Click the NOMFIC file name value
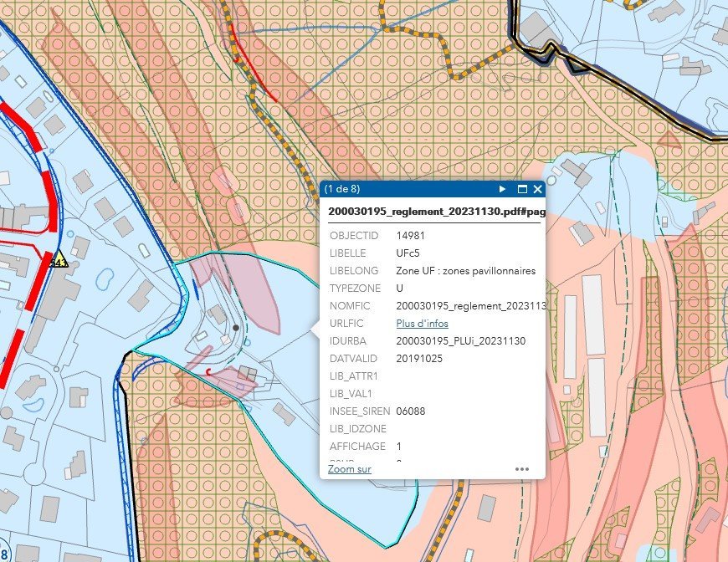Viewport: 728px width, 562px height. coord(470,306)
